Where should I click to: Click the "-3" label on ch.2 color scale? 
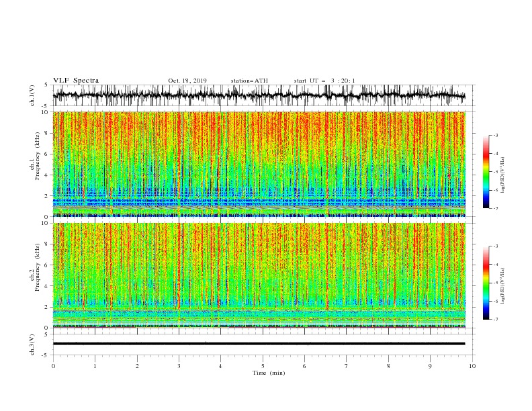pyautogui.click(x=495, y=246)
